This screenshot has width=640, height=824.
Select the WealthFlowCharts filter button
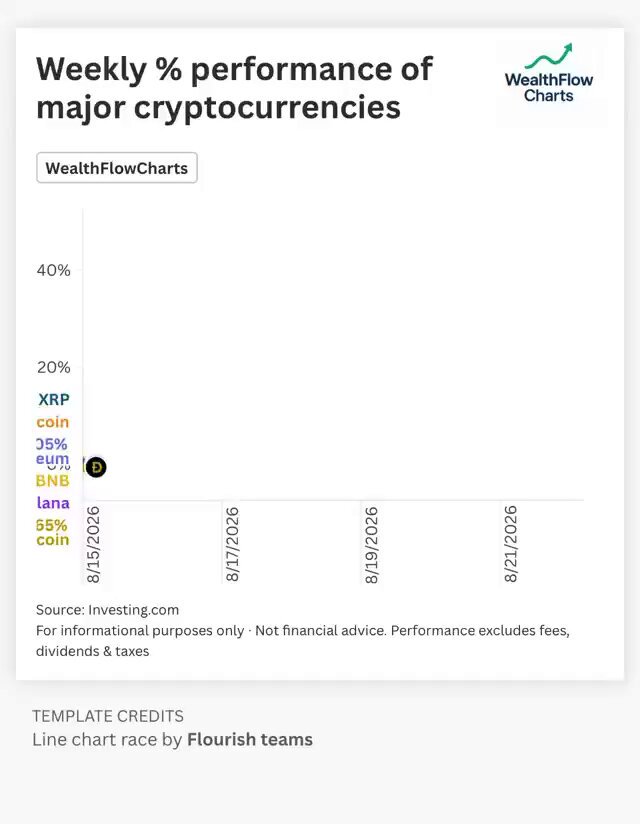[117, 168]
